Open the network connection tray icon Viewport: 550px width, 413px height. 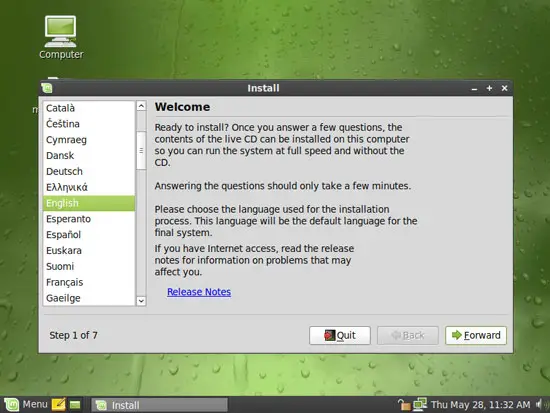coord(420,405)
